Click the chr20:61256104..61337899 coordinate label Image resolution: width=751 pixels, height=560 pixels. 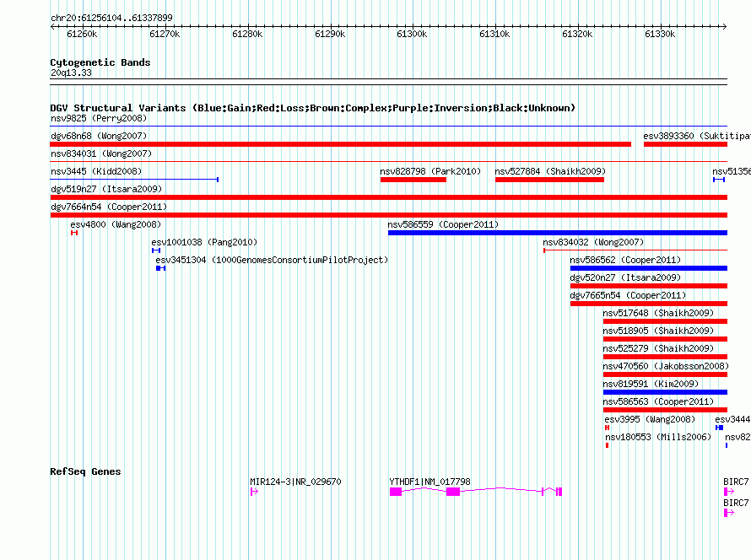click(x=111, y=18)
